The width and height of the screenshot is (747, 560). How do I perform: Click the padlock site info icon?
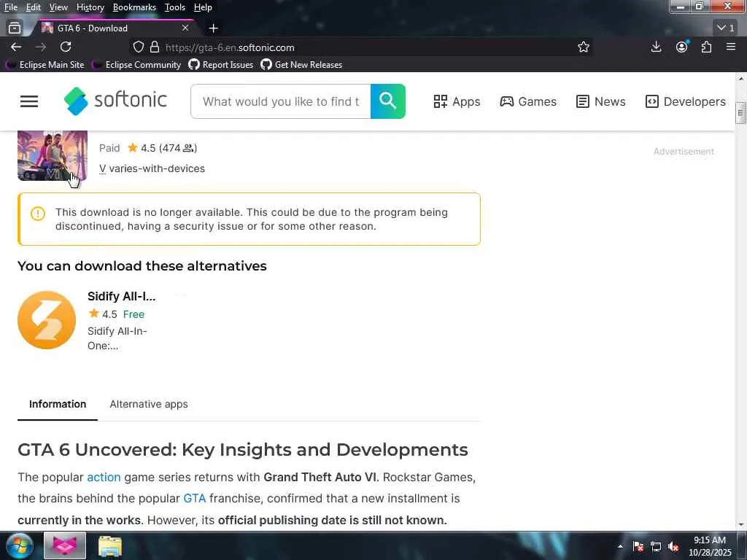click(155, 47)
